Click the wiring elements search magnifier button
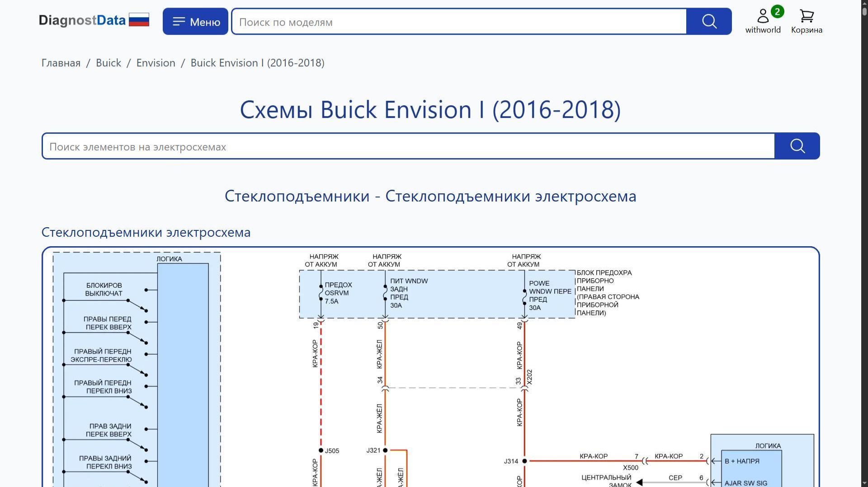Image resolution: width=868 pixels, height=487 pixels. (x=797, y=146)
